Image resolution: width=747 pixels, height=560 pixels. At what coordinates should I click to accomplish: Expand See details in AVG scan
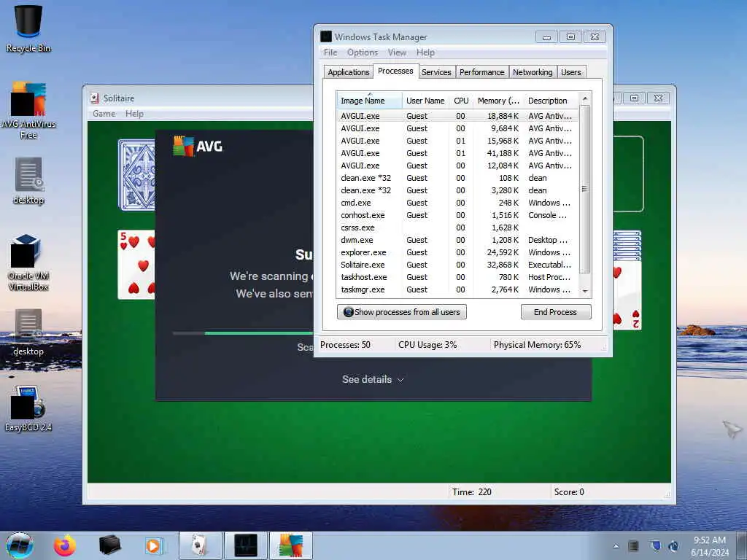point(373,379)
